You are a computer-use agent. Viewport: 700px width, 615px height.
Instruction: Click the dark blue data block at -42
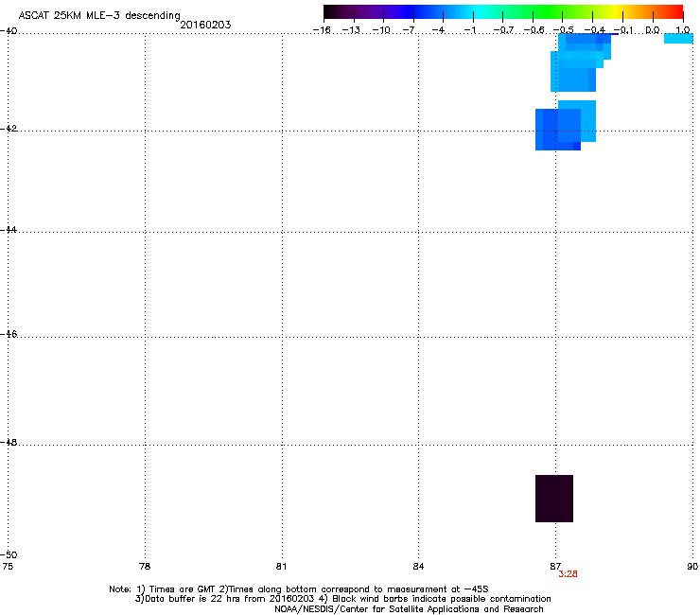coord(558,130)
